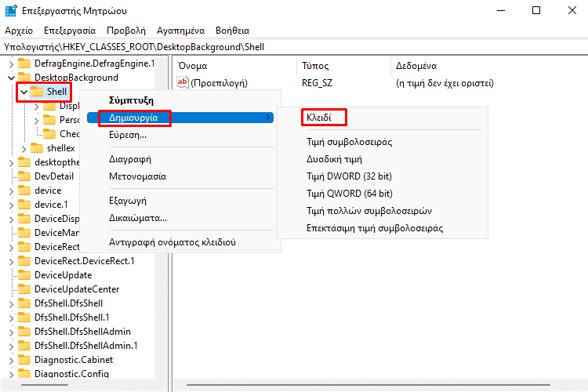
Task: Maximize the Registry Editor window
Action: click(536, 10)
